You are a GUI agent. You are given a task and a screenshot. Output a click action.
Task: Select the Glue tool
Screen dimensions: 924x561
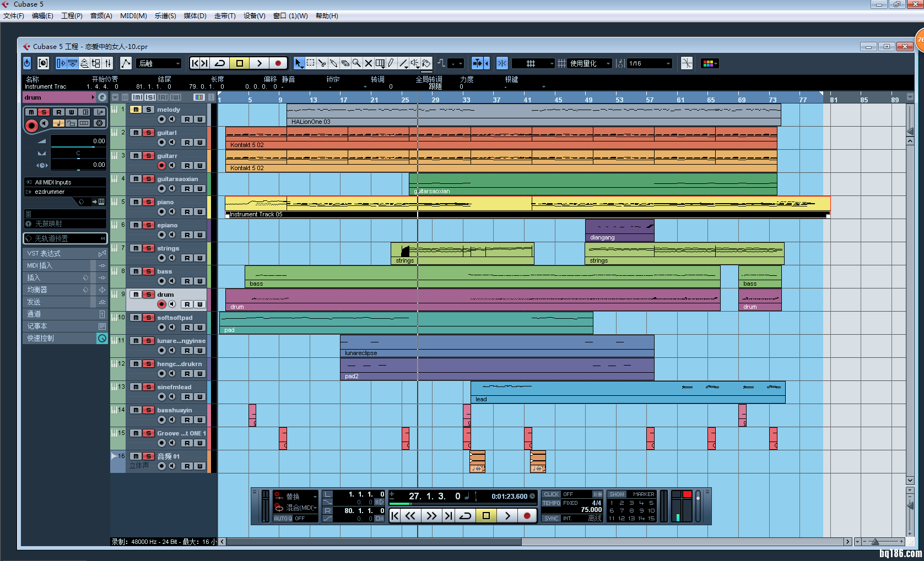pos(334,63)
